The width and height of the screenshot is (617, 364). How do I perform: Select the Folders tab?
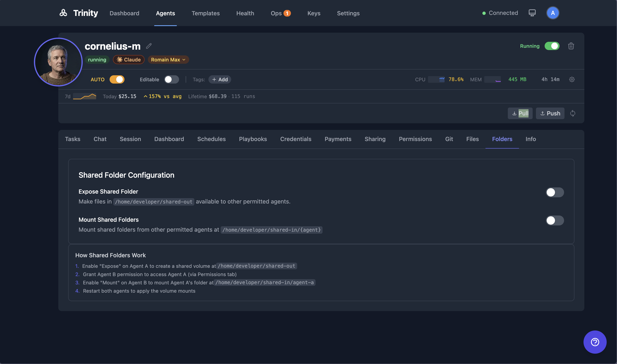click(502, 139)
